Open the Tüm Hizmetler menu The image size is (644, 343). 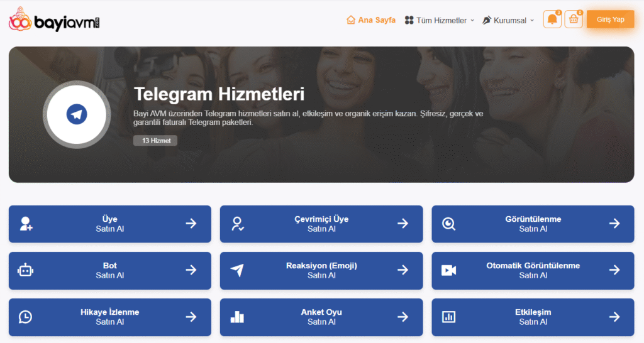click(440, 20)
